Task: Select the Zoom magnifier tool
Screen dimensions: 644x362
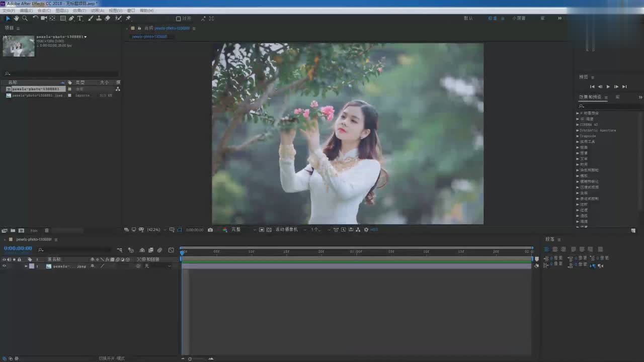Action: tap(25, 18)
